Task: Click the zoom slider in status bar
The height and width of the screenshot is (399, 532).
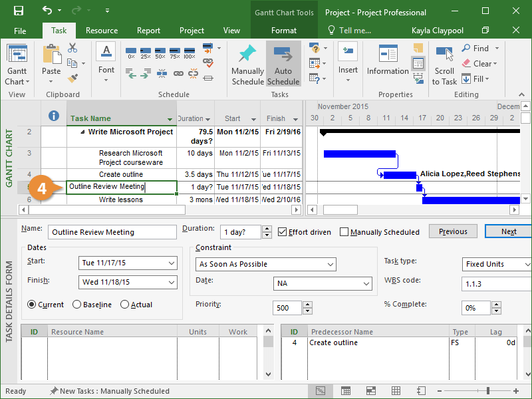Action: tap(488, 391)
